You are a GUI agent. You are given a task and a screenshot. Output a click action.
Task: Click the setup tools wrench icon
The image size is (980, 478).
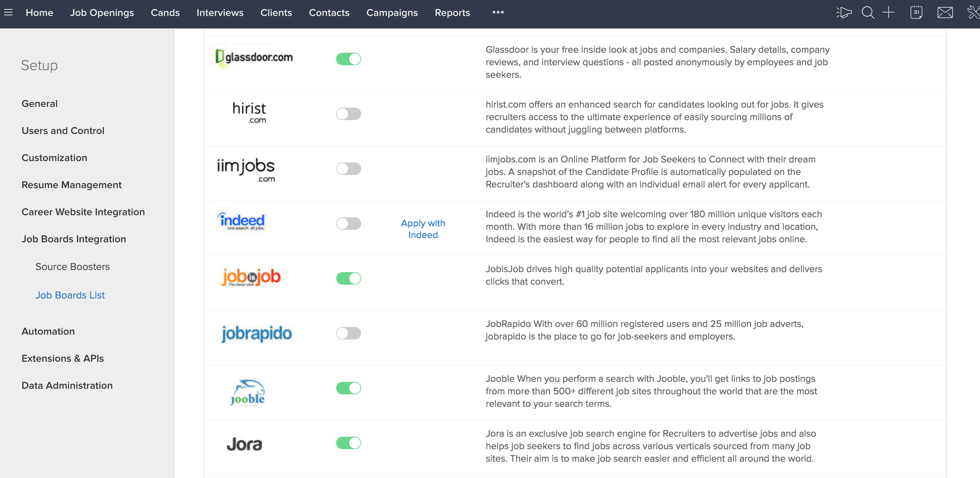click(973, 12)
